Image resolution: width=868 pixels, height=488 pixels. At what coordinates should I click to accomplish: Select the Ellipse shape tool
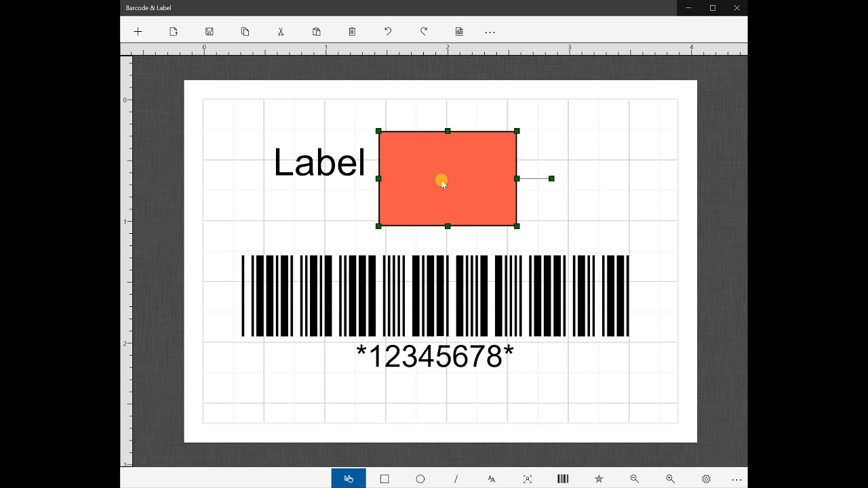coord(420,479)
